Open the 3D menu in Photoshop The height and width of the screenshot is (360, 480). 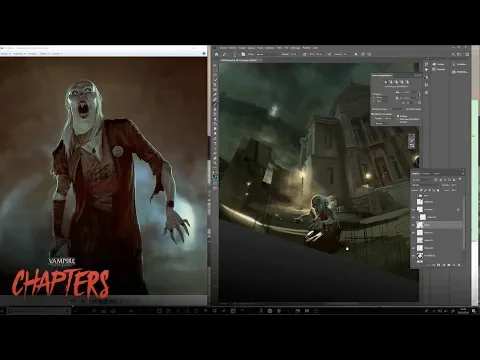tap(286, 48)
